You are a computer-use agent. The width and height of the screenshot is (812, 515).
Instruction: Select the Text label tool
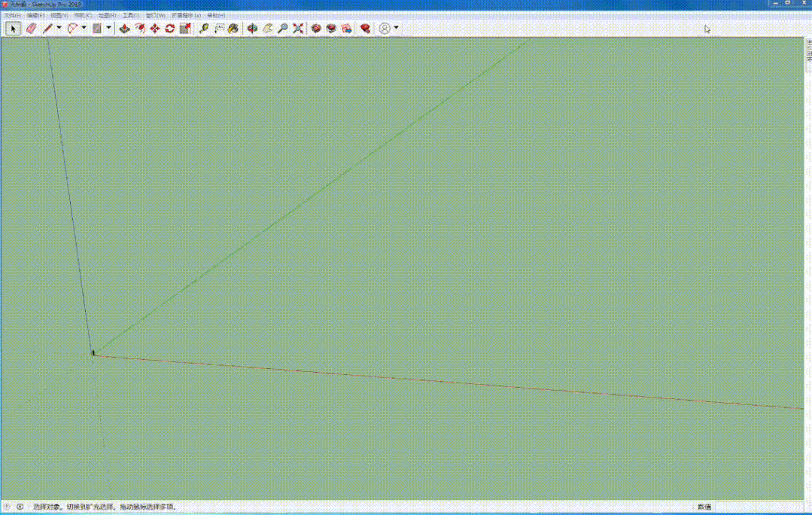219,29
